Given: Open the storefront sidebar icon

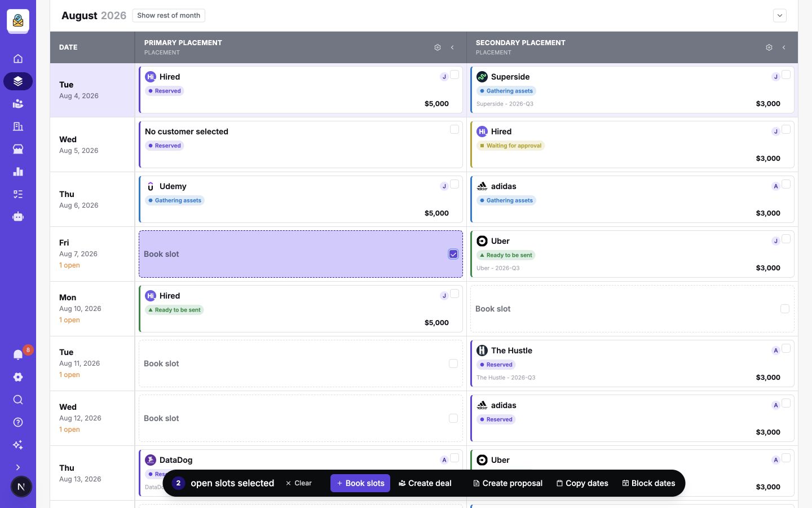Looking at the screenshot, I should [18, 149].
